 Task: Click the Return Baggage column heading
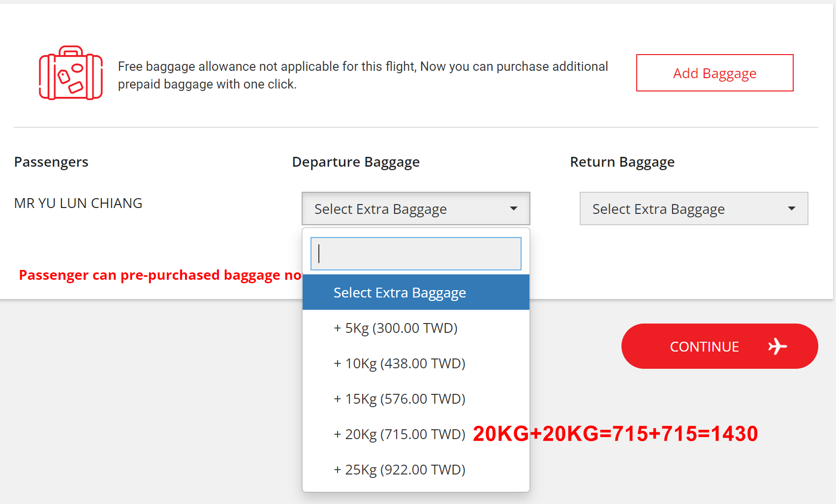622,162
